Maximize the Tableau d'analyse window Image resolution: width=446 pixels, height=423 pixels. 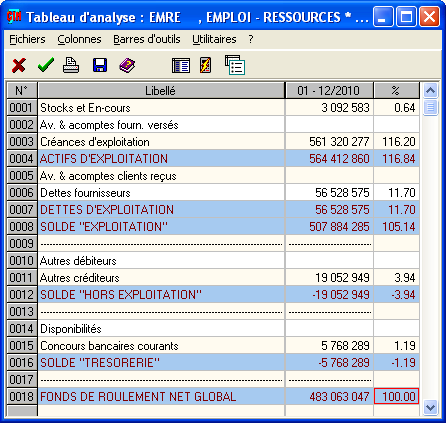coord(406,16)
